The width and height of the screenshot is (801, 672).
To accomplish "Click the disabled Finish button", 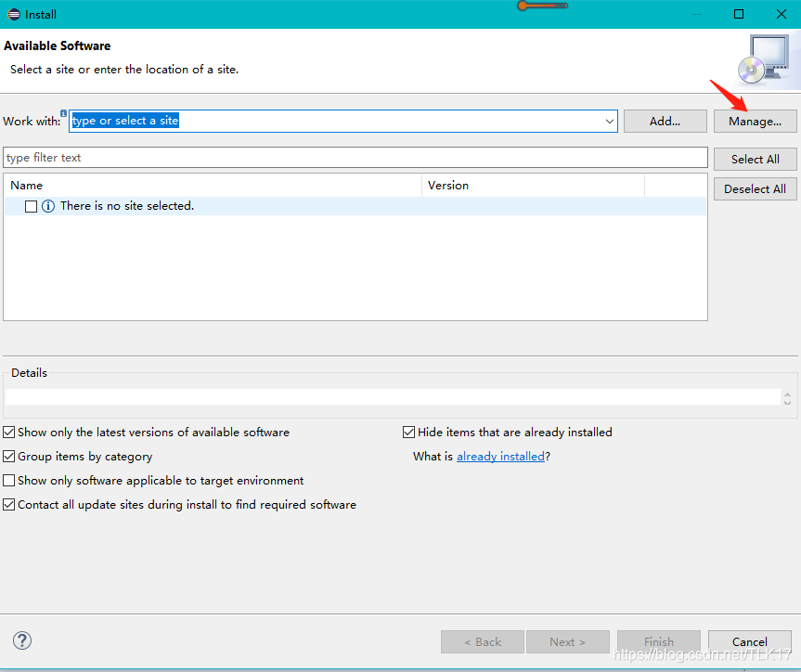I will (x=658, y=641).
